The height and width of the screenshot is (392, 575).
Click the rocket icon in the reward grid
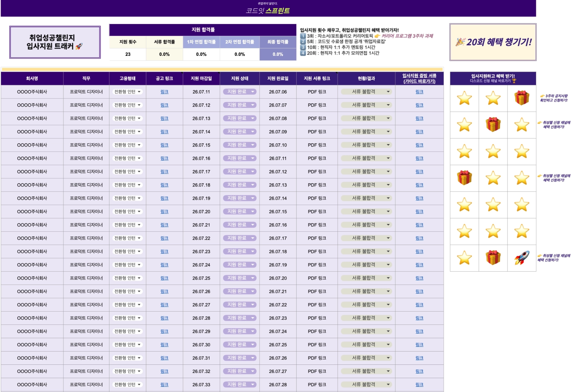click(x=522, y=258)
